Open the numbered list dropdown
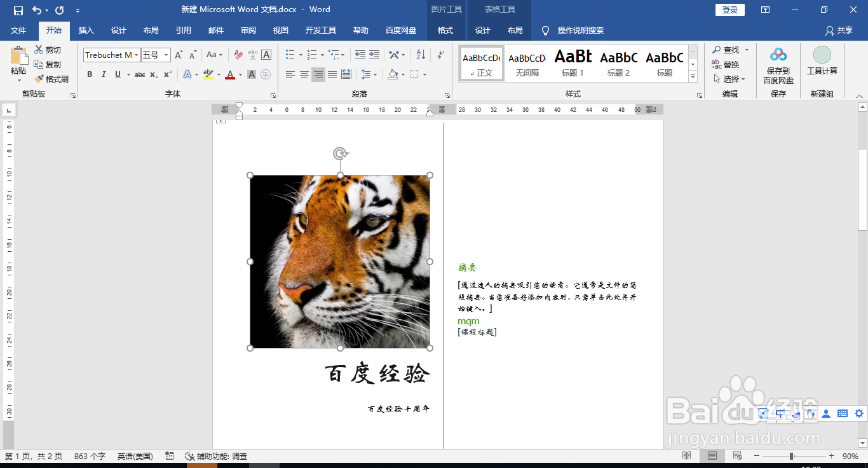Image resolution: width=868 pixels, height=468 pixels. coord(322,55)
